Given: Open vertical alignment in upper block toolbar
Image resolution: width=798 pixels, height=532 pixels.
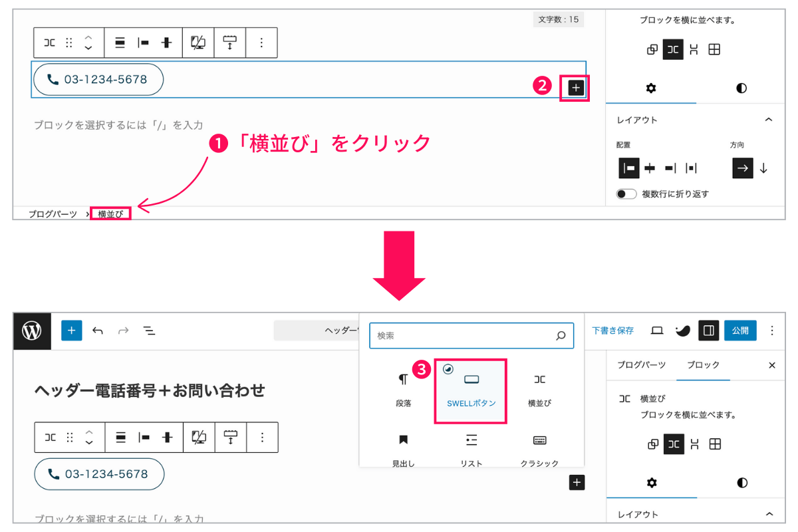Looking at the screenshot, I should tap(166, 43).
